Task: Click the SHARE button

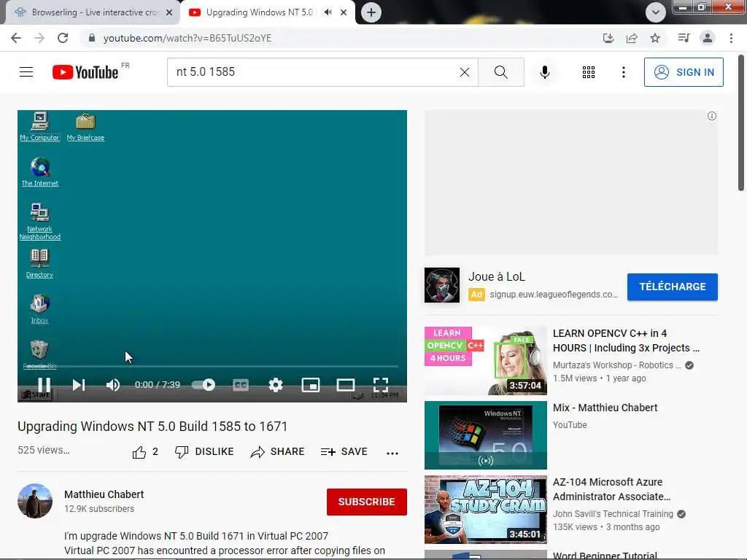Action: click(x=277, y=452)
